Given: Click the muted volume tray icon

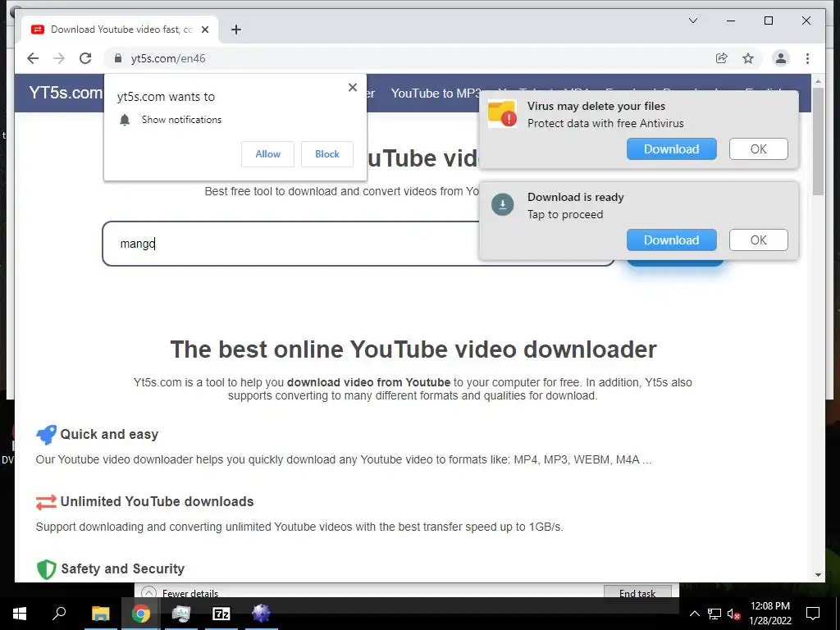Looking at the screenshot, I should coord(734,614).
